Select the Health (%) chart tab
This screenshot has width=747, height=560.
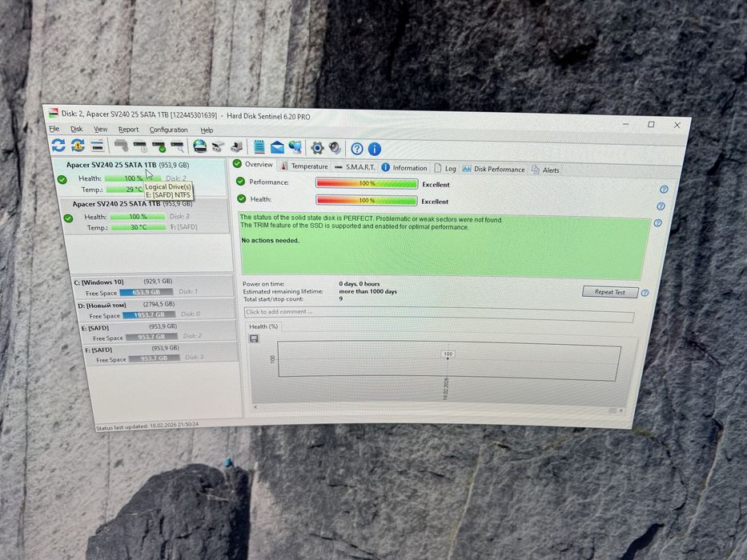click(263, 326)
